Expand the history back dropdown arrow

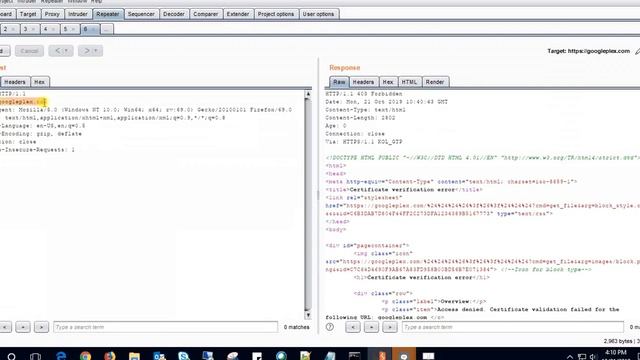(67, 51)
